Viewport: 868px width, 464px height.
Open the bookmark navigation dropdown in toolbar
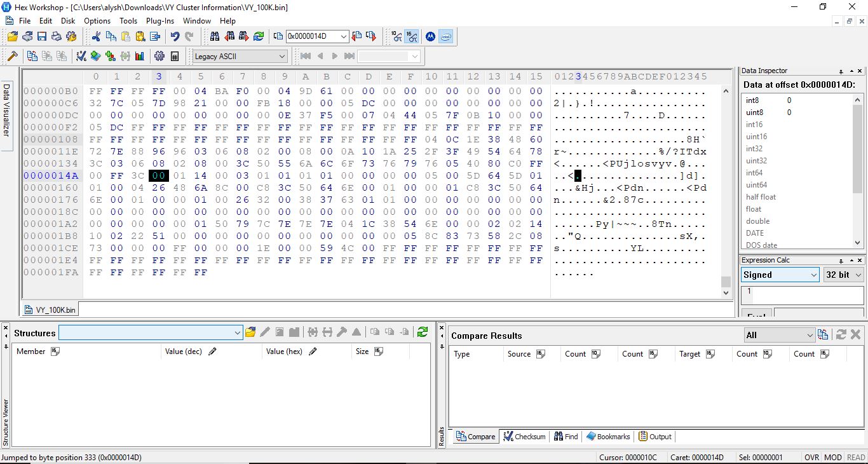coord(415,56)
